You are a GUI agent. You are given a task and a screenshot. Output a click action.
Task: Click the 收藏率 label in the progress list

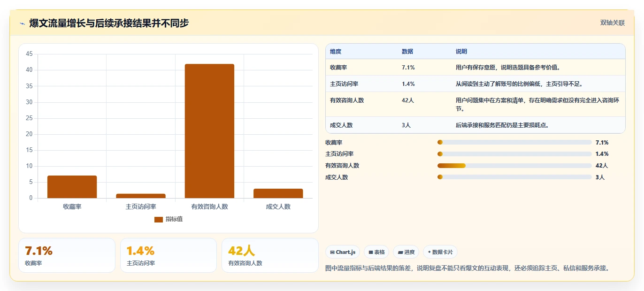334,142
